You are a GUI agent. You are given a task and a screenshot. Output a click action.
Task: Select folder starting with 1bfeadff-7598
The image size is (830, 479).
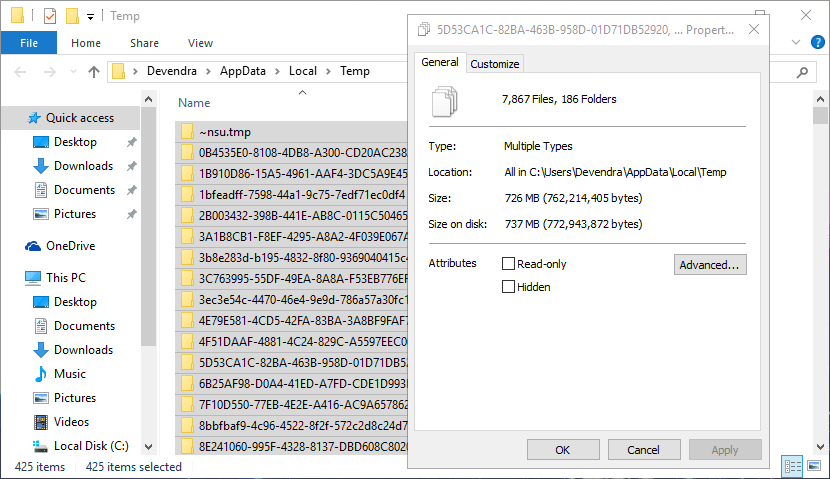pyautogui.click(x=291, y=195)
